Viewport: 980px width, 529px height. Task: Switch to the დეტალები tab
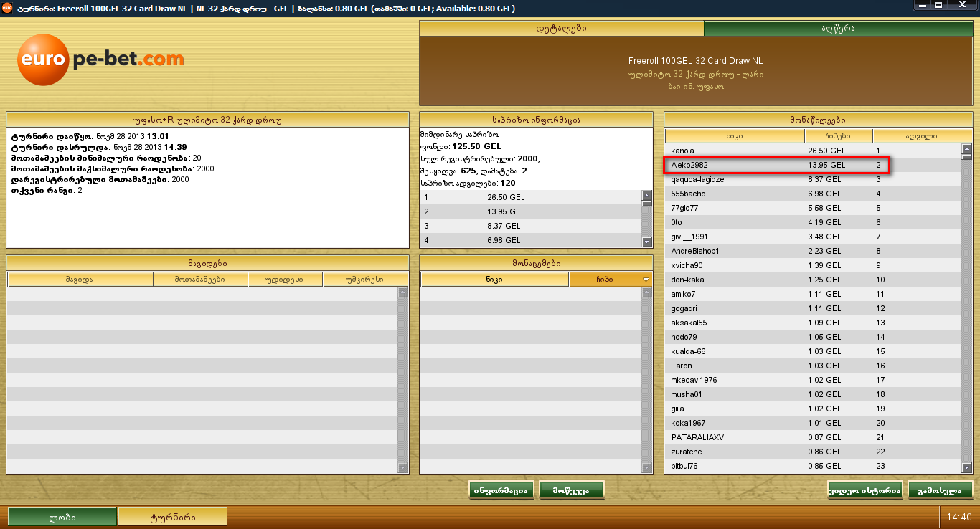pos(562,29)
